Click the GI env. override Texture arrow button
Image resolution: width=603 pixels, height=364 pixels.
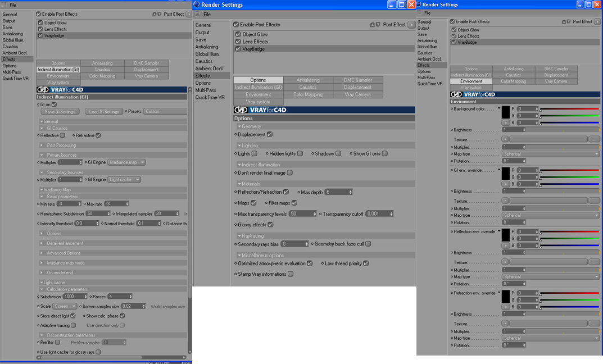click(x=505, y=201)
